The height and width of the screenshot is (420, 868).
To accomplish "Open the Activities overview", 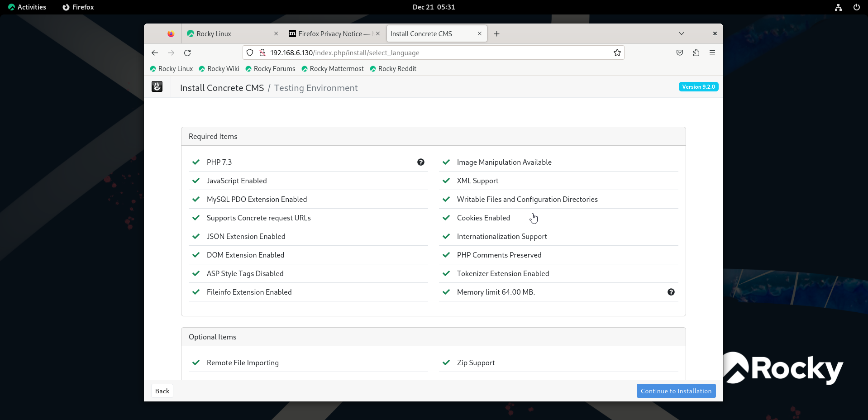I will click(27, 7).
